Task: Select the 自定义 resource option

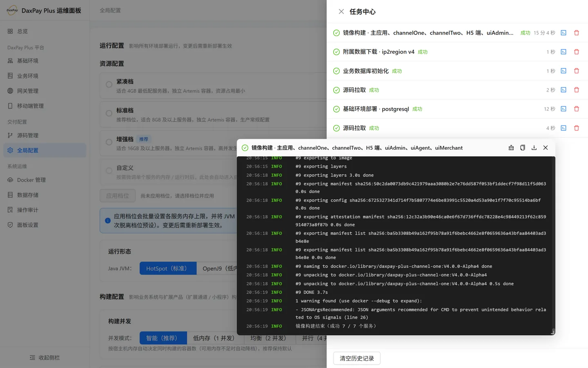Action: (x=109, y=171)
